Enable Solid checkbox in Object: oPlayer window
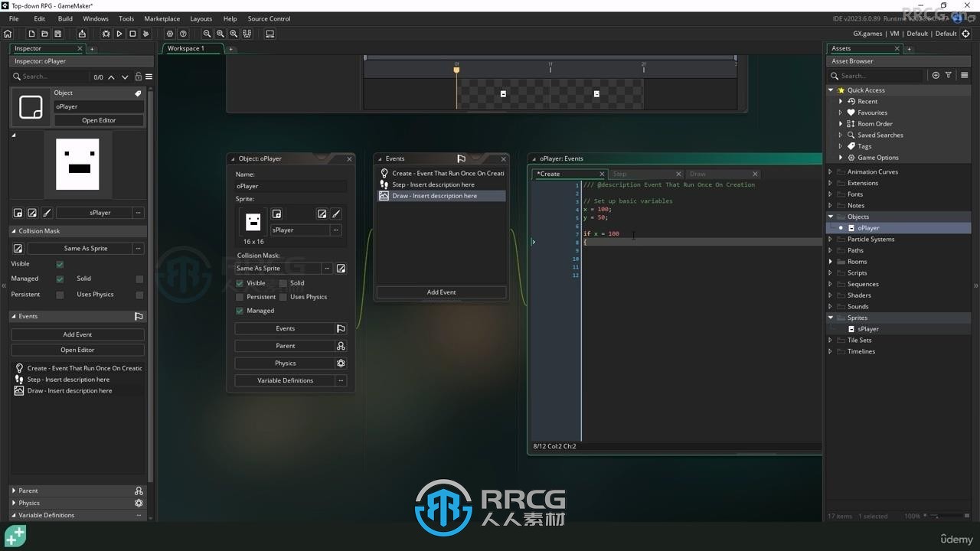The height and width of the screenshot is (551, 980). (283, 283)
